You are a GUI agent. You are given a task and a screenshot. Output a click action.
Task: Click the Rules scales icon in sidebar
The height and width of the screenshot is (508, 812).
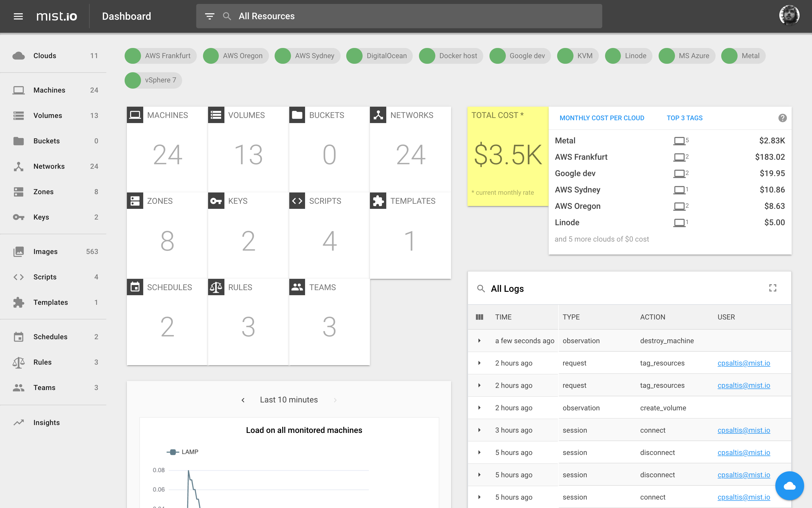(18, 362)
